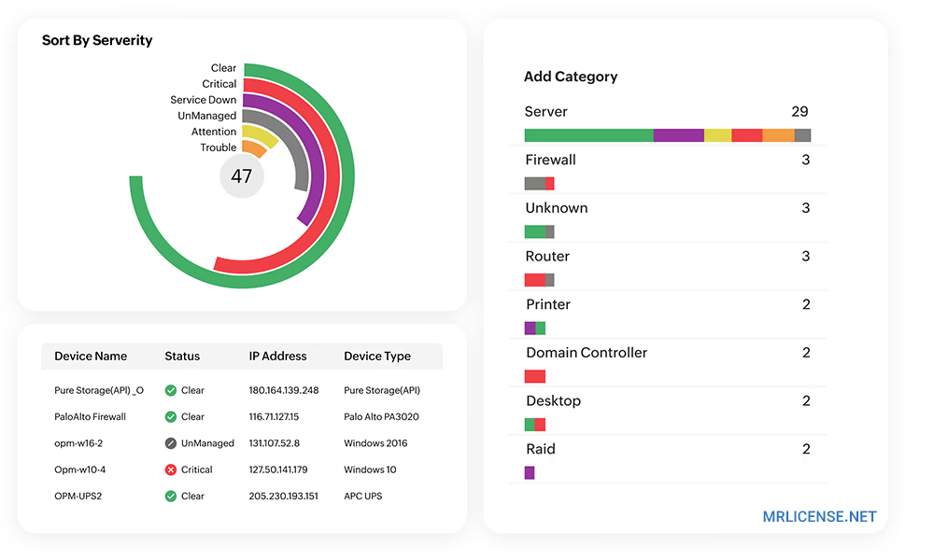Click the orange segment of Server bar
Viewport: 934px width, 560px height.
pos(779,135)
